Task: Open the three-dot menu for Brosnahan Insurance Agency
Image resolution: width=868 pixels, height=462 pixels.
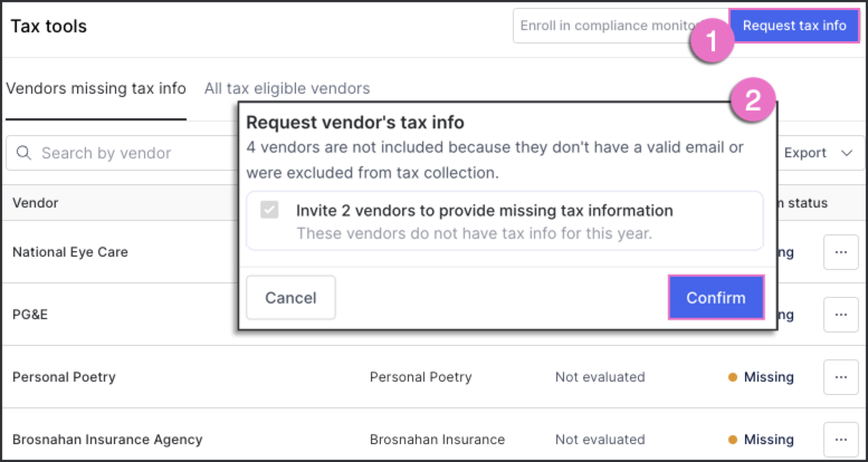Action: [x=841, y=440]
